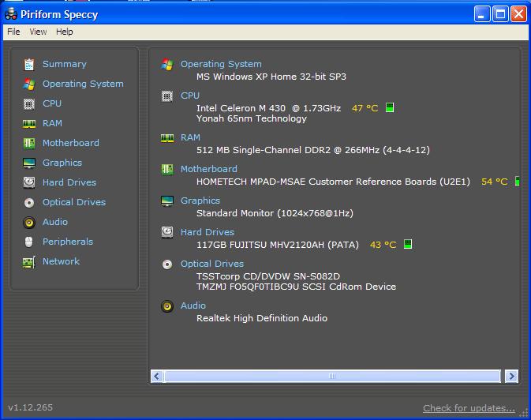
Task: Click the horizontal scrollbar right arrow
Action: pos(511,376)
